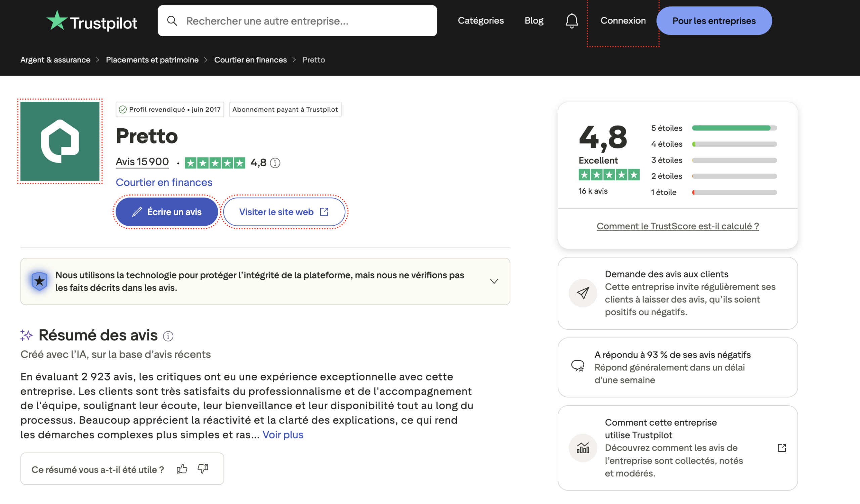Select the 2 étoiles row
Screen dimensions: 860x504
(714, 176)
